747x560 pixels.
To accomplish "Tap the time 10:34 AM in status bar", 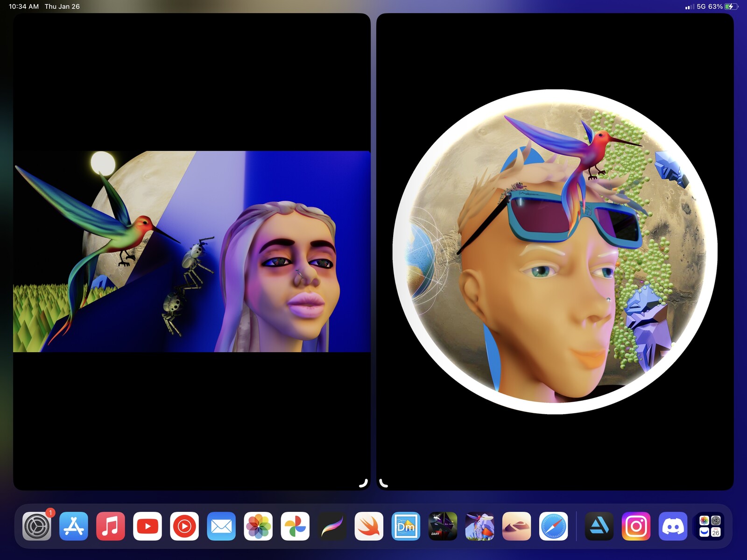I will point(24,7).
